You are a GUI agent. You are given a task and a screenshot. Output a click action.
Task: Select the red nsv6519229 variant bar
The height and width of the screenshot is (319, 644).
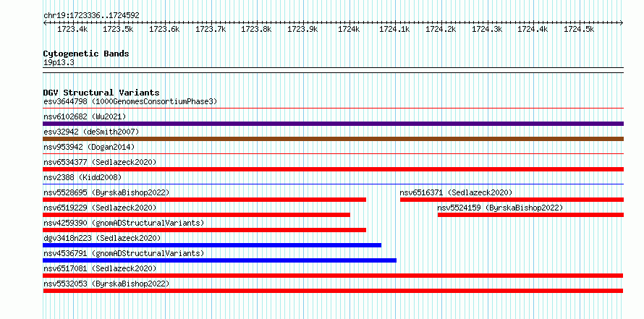tap(196, 215)
